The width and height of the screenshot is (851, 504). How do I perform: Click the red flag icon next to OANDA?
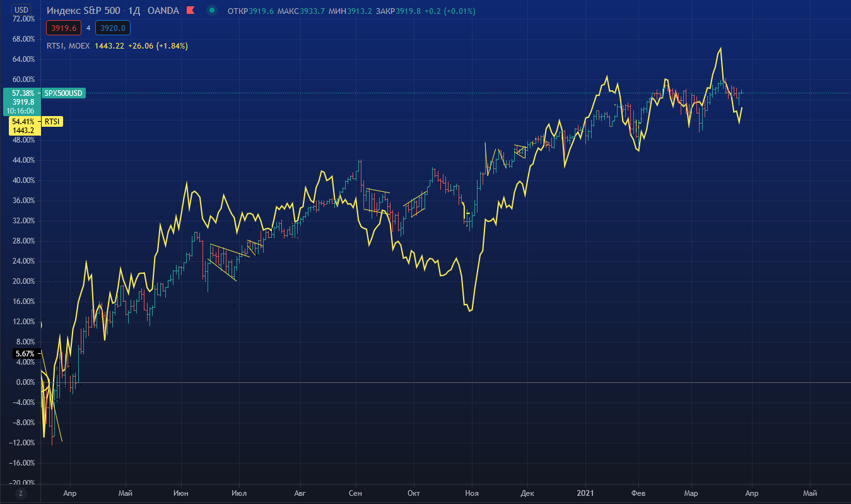pos(191,11)
